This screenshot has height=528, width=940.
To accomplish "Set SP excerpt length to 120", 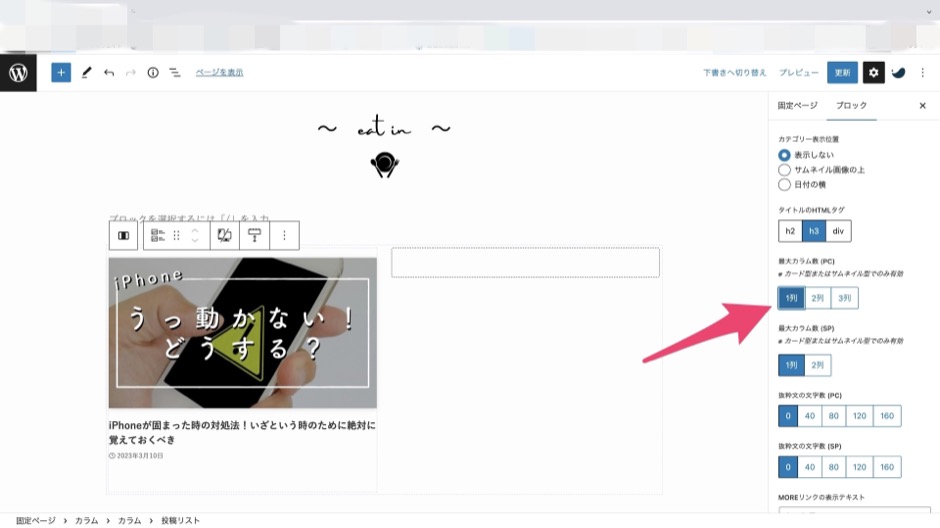I will [x=859, y=467].
